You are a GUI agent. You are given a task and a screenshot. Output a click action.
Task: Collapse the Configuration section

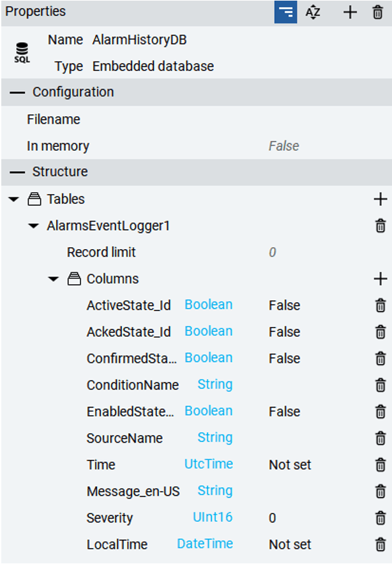tap(17, 93)
